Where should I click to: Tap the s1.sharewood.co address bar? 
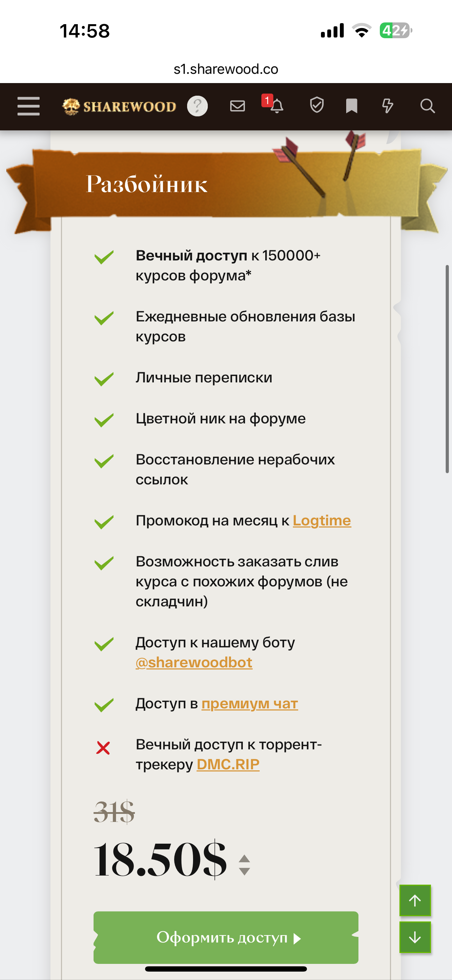[226, 69]
